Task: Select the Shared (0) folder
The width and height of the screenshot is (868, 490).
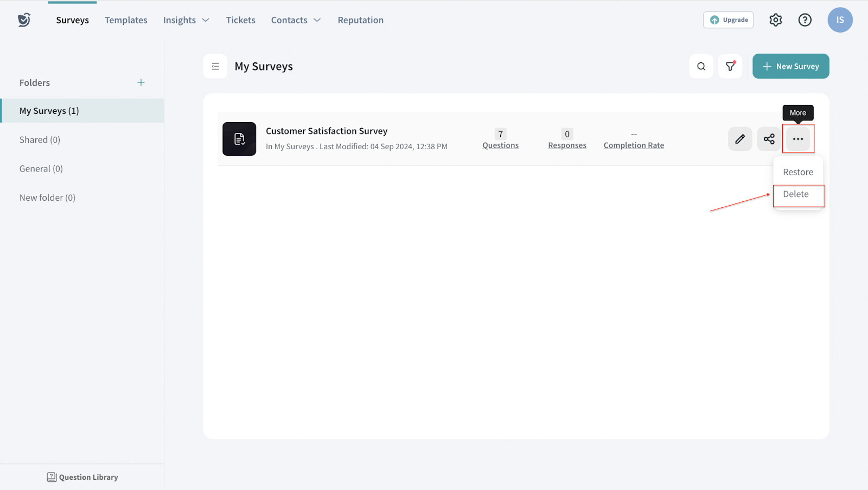Action: (40, 139)
